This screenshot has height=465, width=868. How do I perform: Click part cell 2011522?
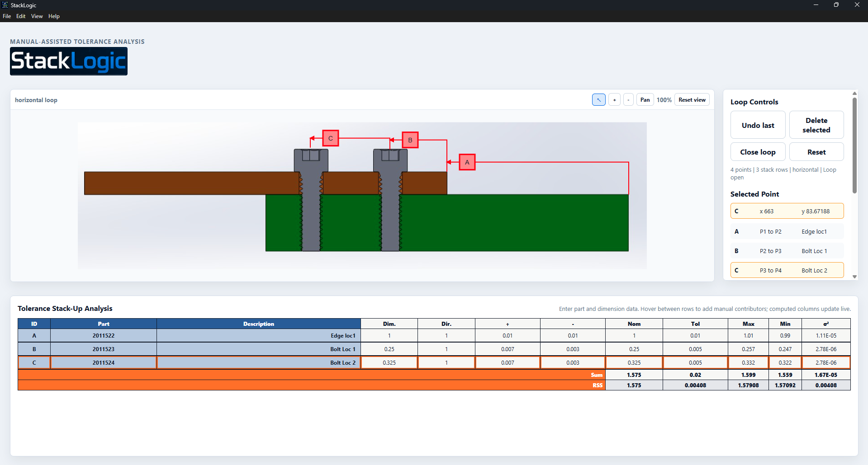click(x=104, y=336)
